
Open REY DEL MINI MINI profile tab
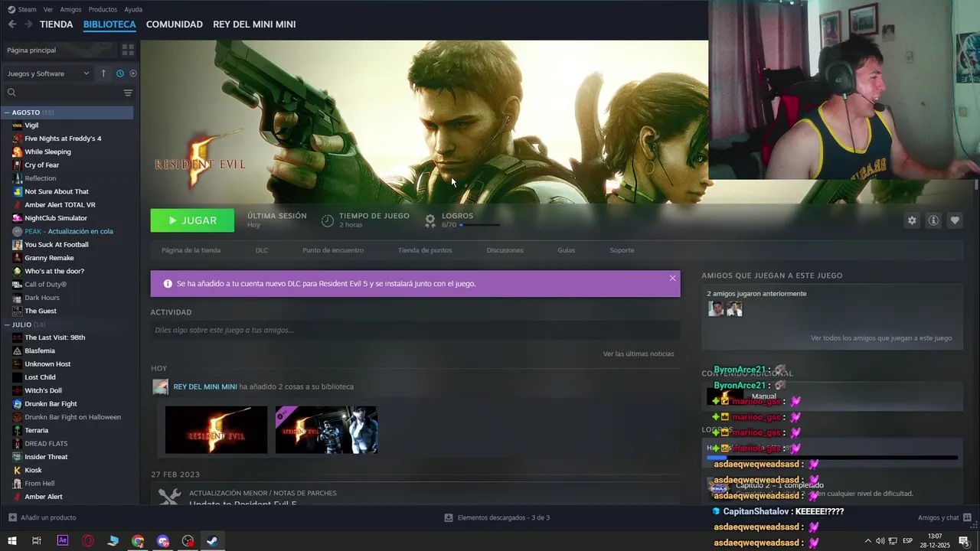click(x=254, y=24)
